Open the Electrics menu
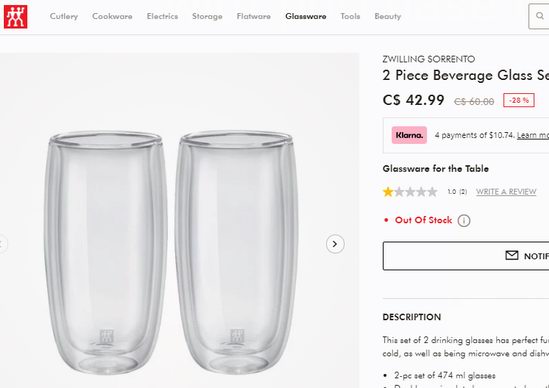Screen dimensions: 549x388 coord(162,16)
